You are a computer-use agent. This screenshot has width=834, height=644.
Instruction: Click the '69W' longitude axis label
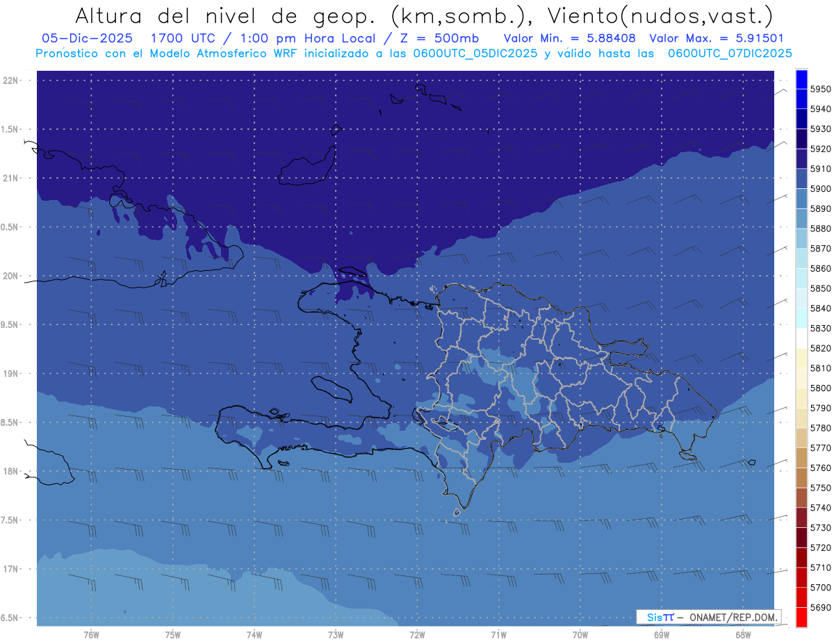point(661,635)
